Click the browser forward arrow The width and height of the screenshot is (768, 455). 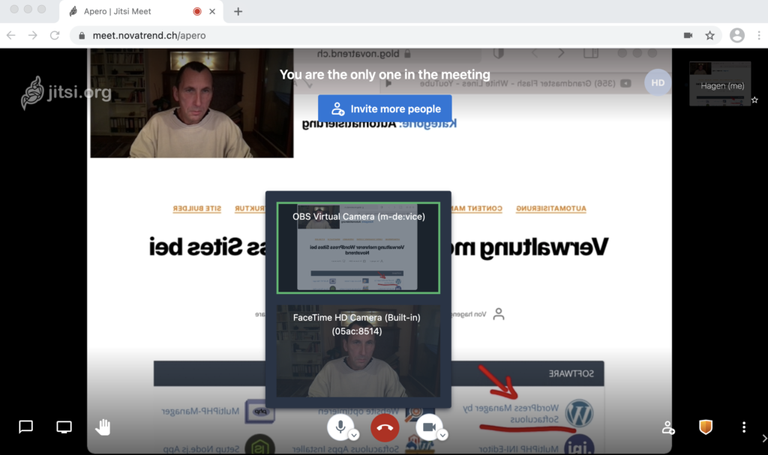coord(33,35)
